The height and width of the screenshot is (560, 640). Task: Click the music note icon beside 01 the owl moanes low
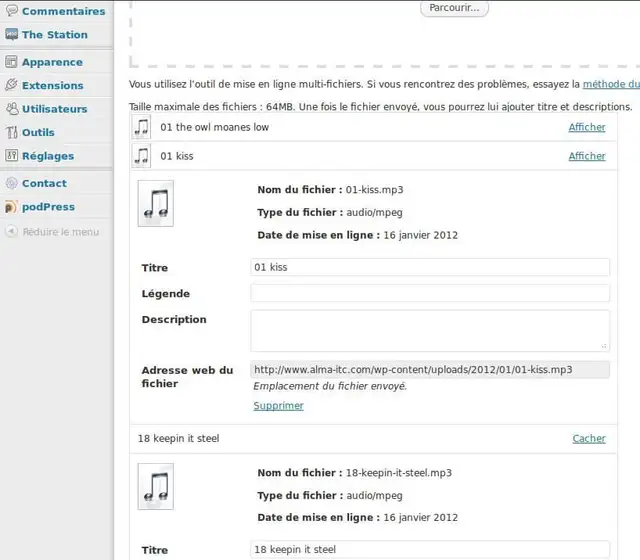(142, 127)
